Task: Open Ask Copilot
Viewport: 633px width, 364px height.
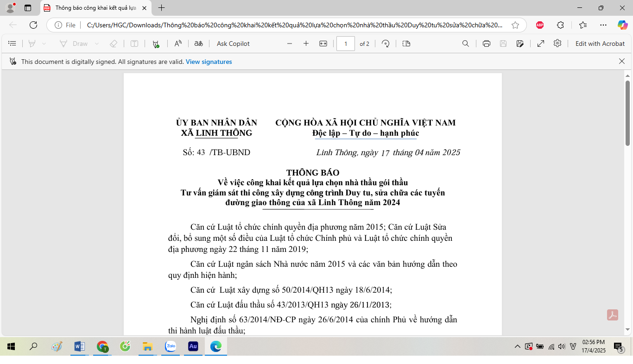Action: click(233, 44)
